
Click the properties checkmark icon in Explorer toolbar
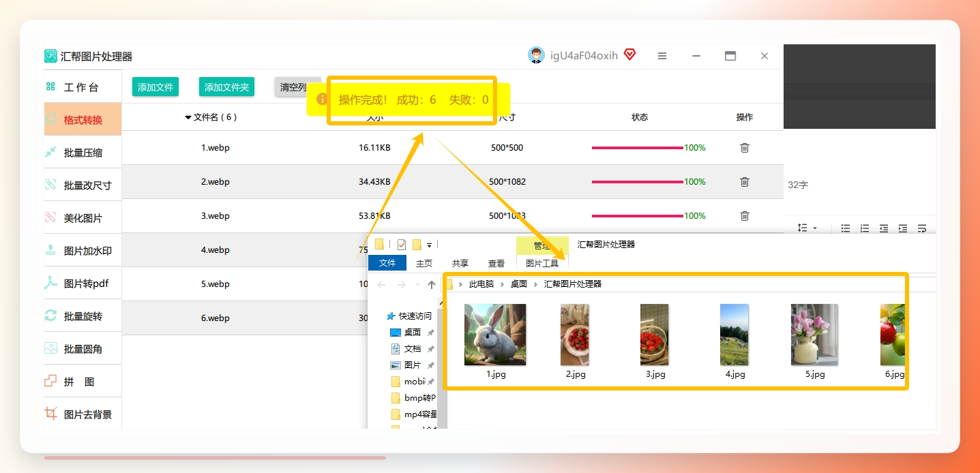401,245
